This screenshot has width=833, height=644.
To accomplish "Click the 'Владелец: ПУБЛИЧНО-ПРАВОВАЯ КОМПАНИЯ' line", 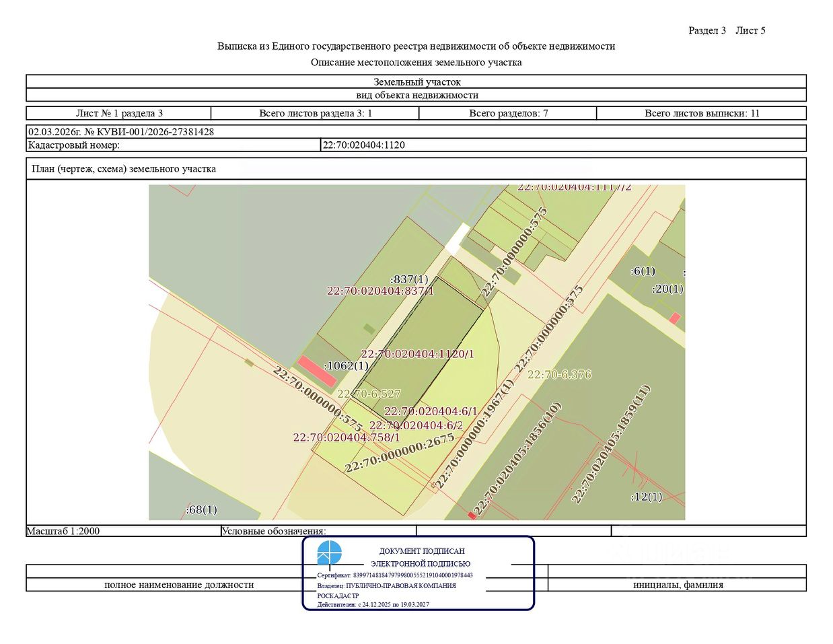I will click(386, 586).
